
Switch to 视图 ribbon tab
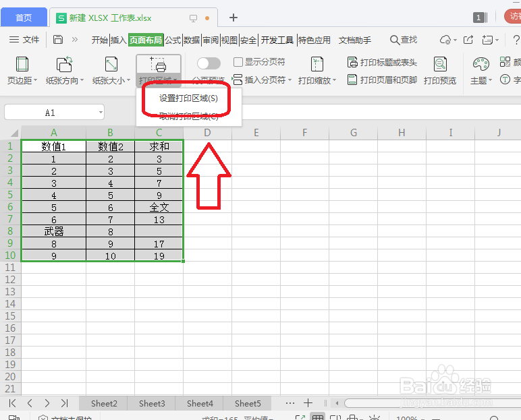tap(229, 40)
